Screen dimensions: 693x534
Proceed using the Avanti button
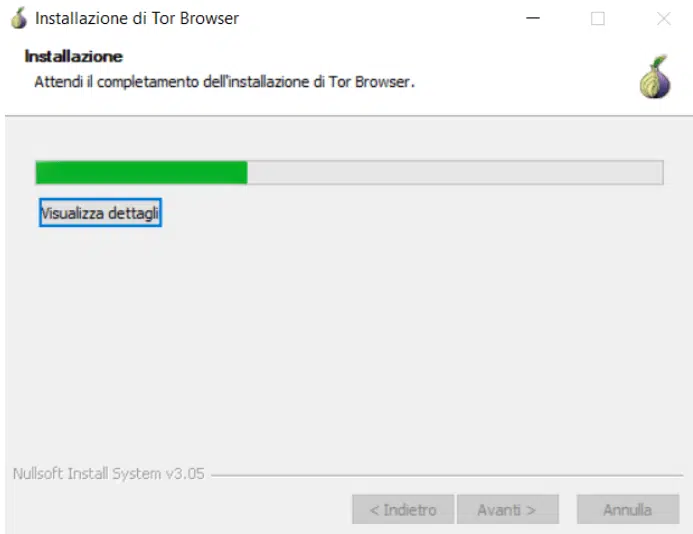pos(507,510)
